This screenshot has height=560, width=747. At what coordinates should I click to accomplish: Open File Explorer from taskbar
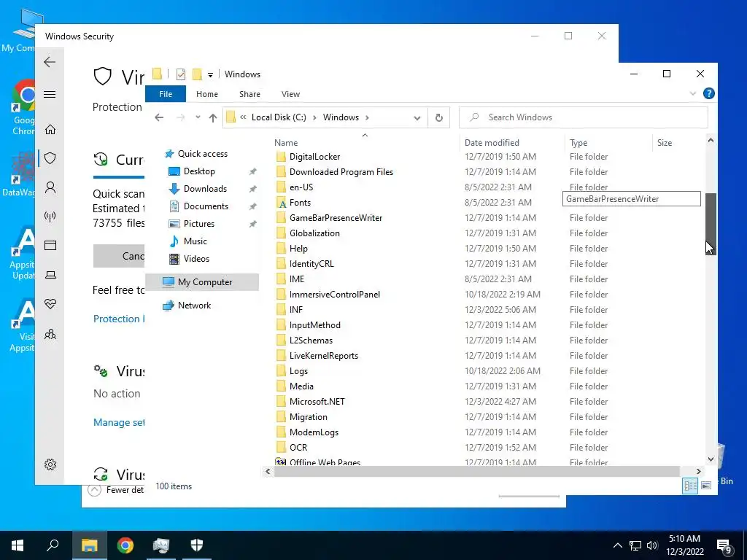point(89,545)
